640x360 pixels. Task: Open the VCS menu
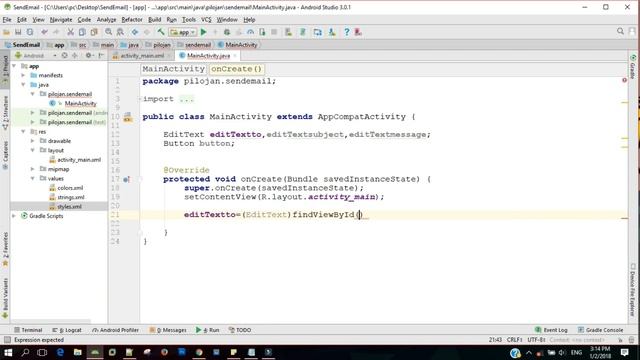206,20
